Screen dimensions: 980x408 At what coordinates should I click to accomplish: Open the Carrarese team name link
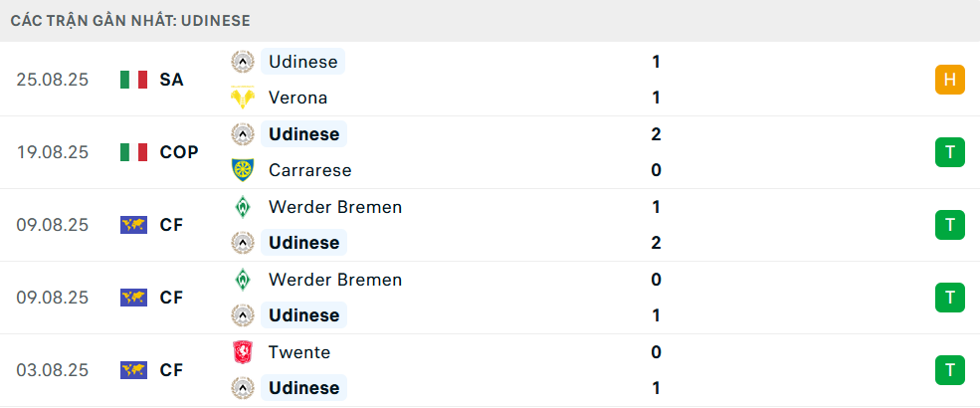tap(309, 170)
